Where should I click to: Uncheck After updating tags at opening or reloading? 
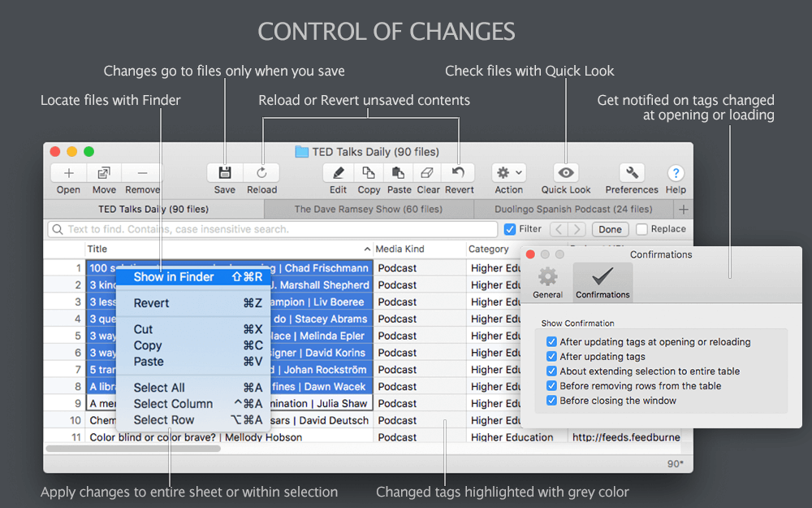tap(551, 342)
